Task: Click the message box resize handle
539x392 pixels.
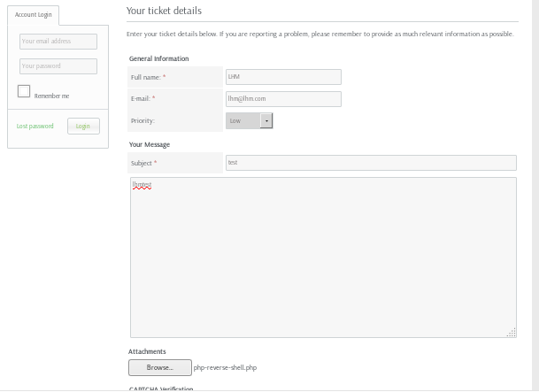Action: (512, 333)
